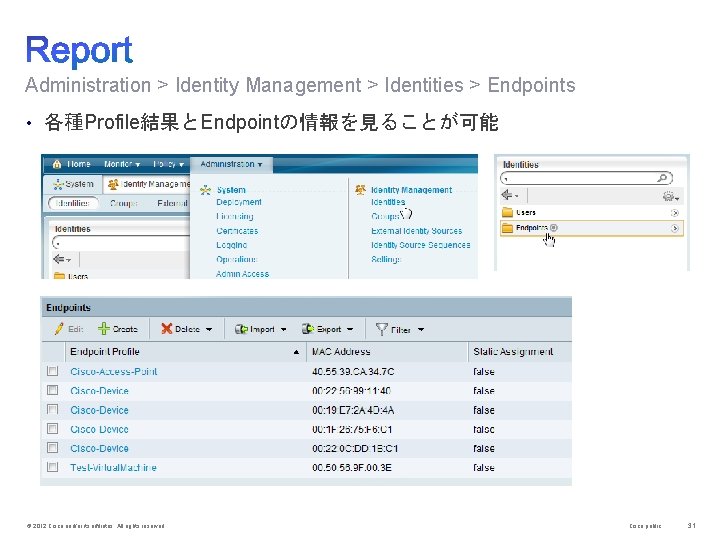Click gear settings icon in Identities panel

tap(668, 197)
